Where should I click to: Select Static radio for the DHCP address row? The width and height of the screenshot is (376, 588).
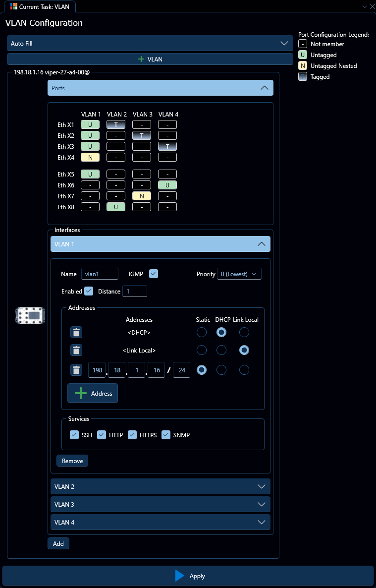point(202,332)
